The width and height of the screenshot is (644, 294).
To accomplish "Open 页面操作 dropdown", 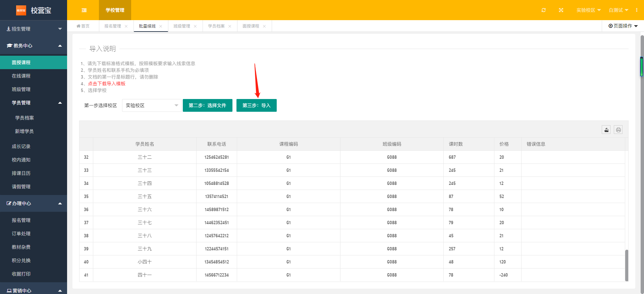I will tap(623, 26).
